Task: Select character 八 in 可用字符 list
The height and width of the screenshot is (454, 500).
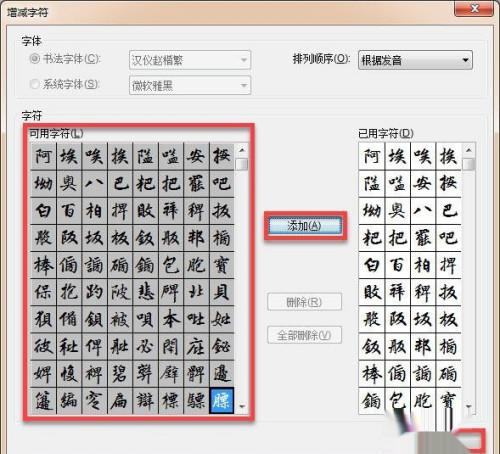Action: pos(94,184)
